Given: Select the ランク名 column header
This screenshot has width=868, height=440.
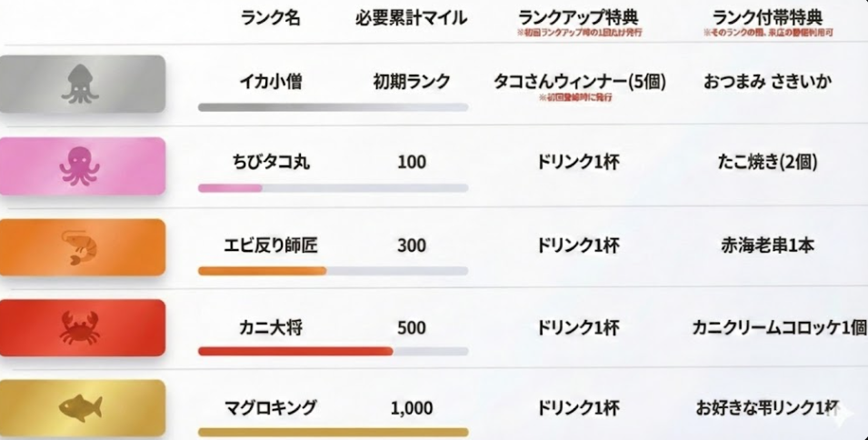Looking at the screenshot, I should pos(271,18).
